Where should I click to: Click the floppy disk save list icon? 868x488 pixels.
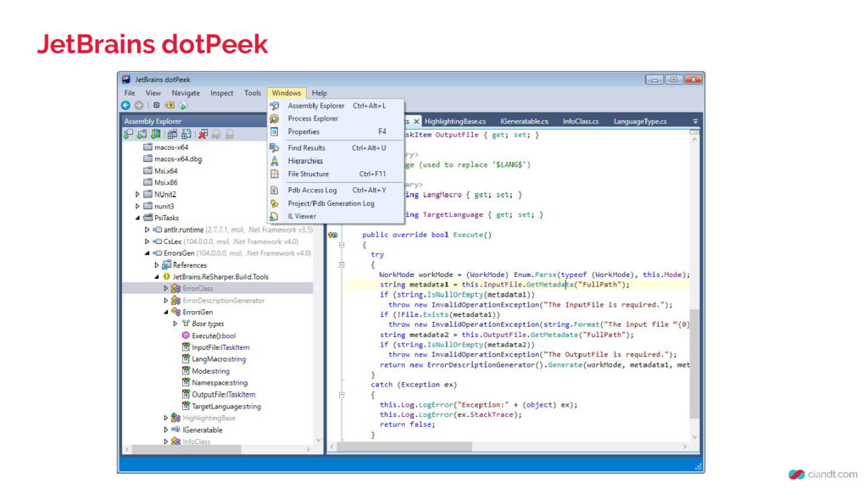click(x=186, y=134)
